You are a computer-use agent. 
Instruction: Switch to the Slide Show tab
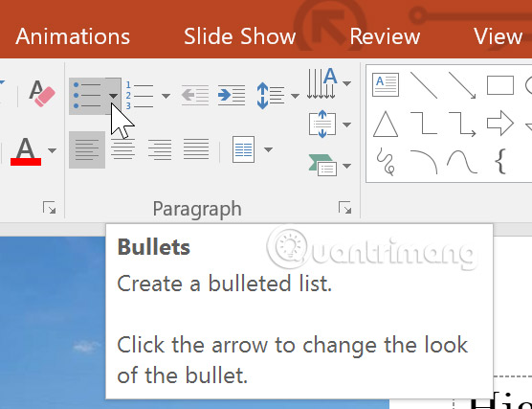[239, 36]
